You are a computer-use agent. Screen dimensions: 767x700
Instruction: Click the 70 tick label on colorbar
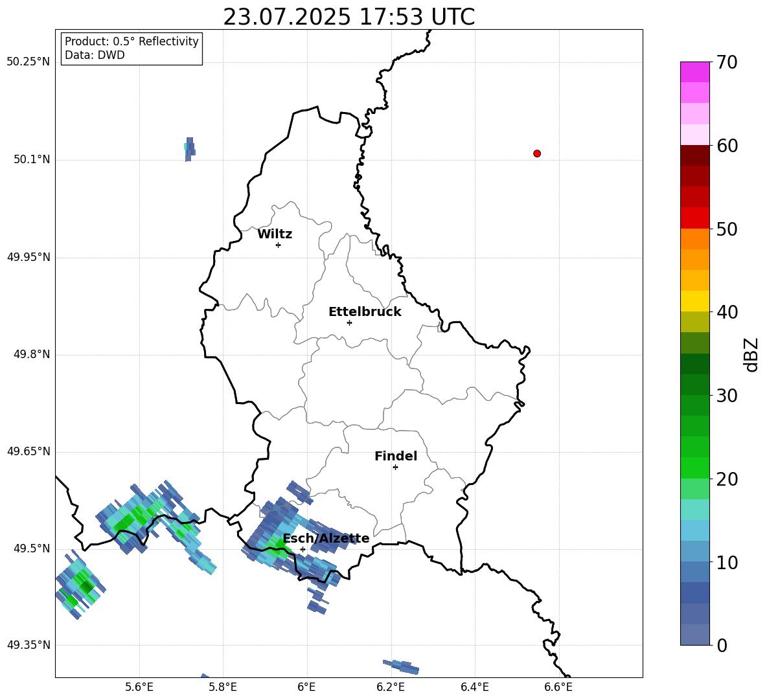point(727,63)
